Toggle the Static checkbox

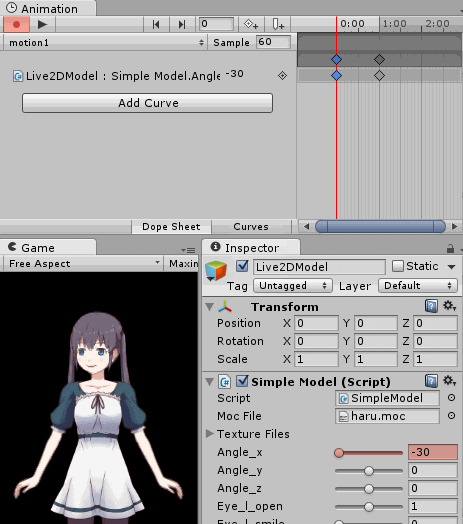point(397,266)
